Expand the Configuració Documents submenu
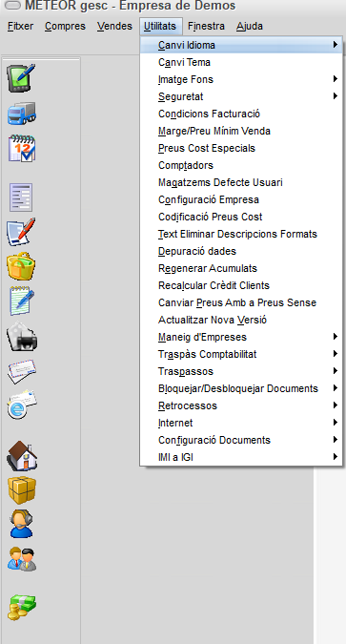 tap(241, 440)
